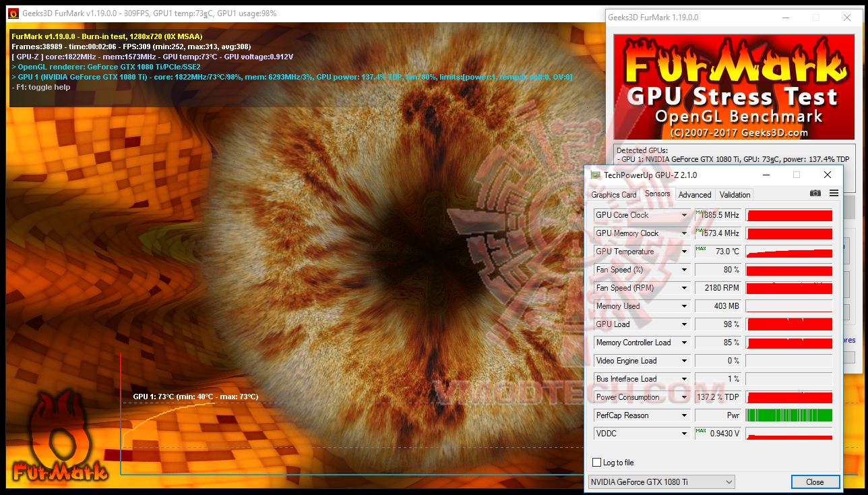Click the FurMark flame icon in the render window title bar
Viewport: 868px width, 495px height.
point(13,13)
